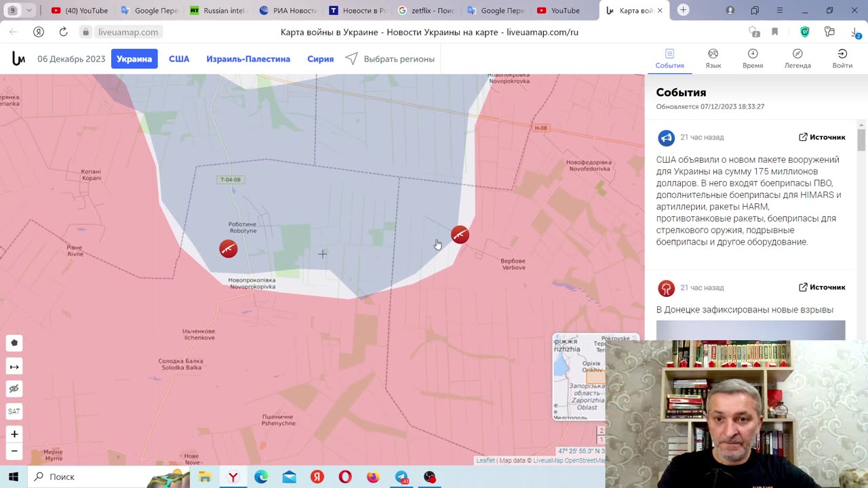Select the События panel tab
Viewport: 868px width, 488px height.
pyautogui.click(x=669, y=59)
